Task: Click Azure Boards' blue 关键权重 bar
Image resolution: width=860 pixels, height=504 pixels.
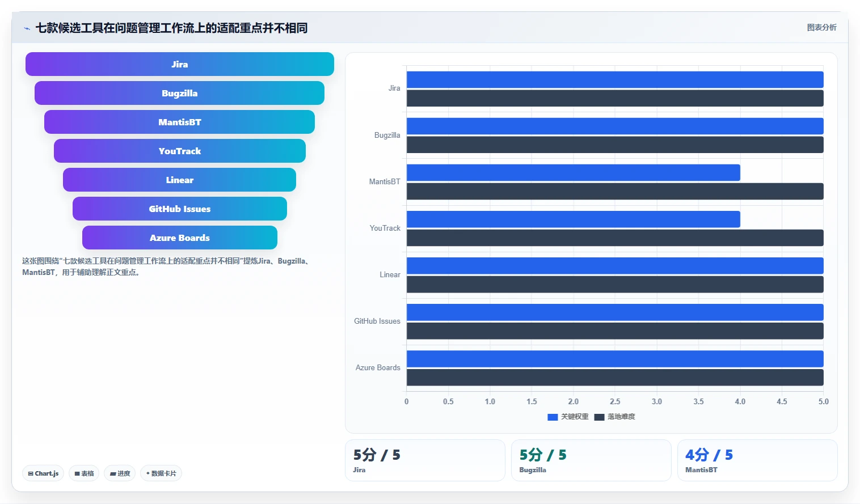Action: [x=615, y=358]
